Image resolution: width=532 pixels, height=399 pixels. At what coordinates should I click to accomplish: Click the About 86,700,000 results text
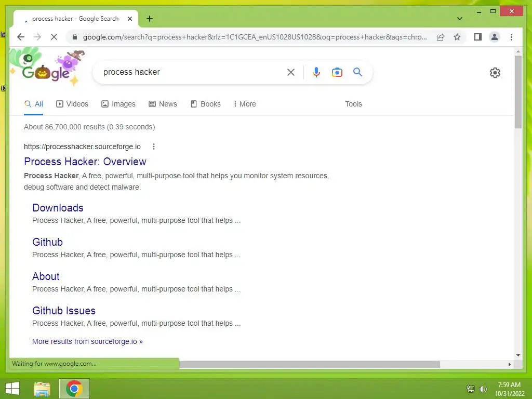click(x=89, y=127)
